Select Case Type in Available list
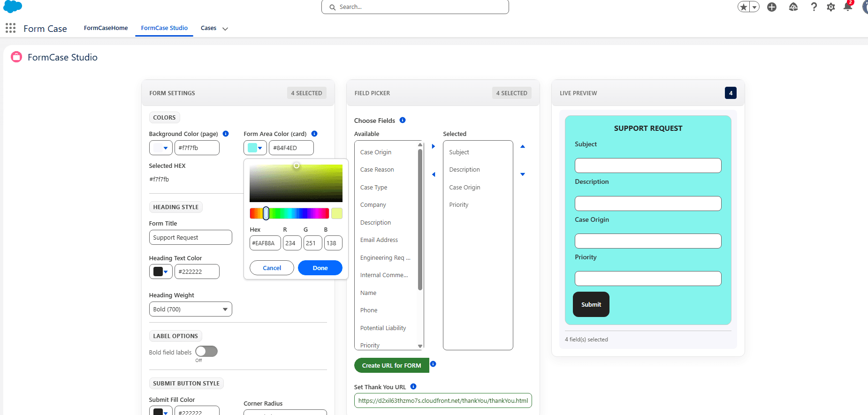This screenshot has width=868, height=415. (x=386, y=187)
